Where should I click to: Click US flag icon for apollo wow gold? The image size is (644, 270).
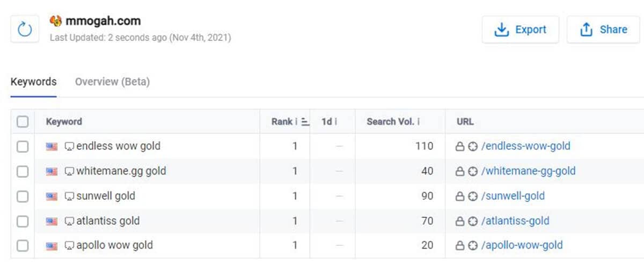[x=52, y=246]
